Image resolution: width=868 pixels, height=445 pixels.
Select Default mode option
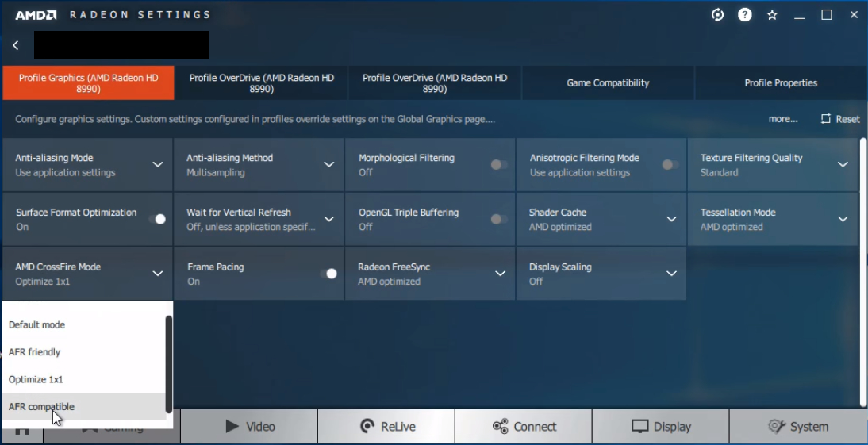pos(83,325)
